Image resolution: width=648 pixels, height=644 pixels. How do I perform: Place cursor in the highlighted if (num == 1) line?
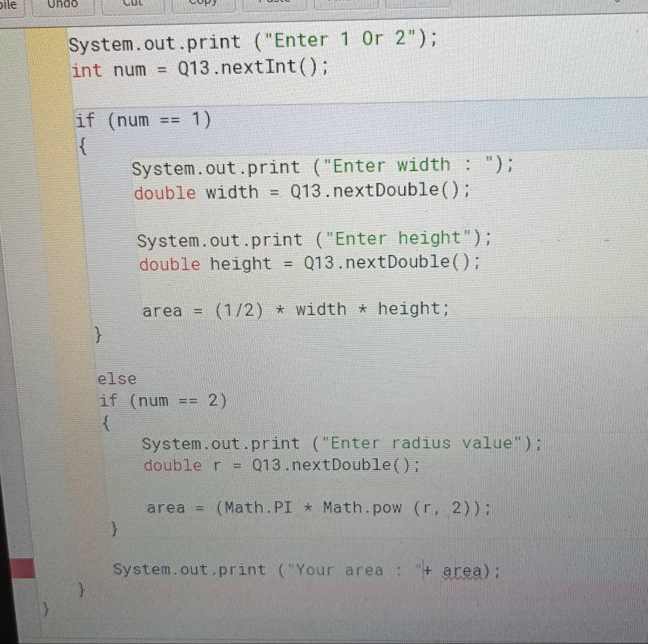pos(144,120)
